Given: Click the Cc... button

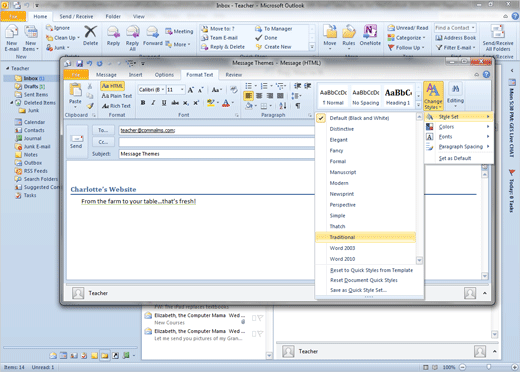Looking at the screenshot, I should (x=103, y=142).
